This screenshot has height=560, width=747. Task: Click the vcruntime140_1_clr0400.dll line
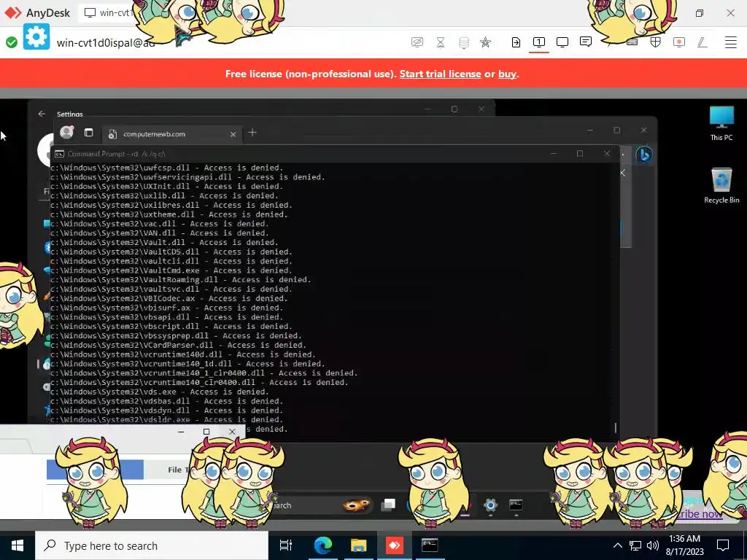point(204,373)
